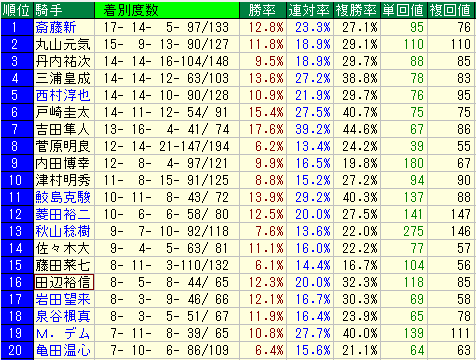The width and height of the screenshot is (476, 360).
Task: Select the 丸山元気 jockey cell
Action: coord(64,44)
